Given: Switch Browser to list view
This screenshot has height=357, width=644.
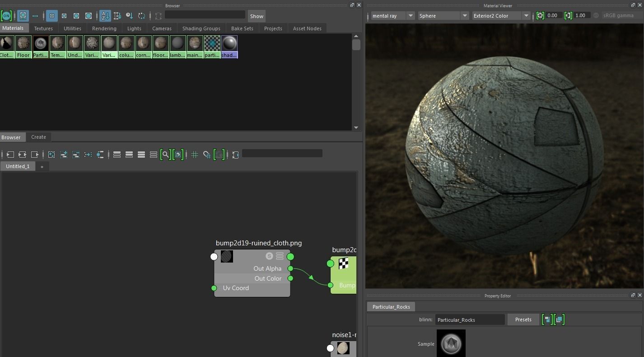Looking at the screenshot, I should point(35,16).
